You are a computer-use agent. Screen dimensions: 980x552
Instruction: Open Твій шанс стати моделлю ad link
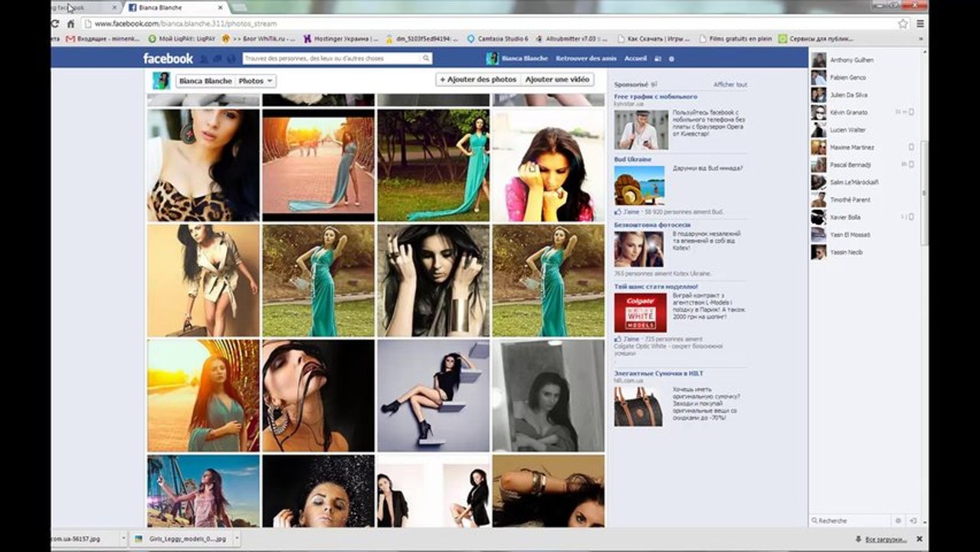[655, 287]
